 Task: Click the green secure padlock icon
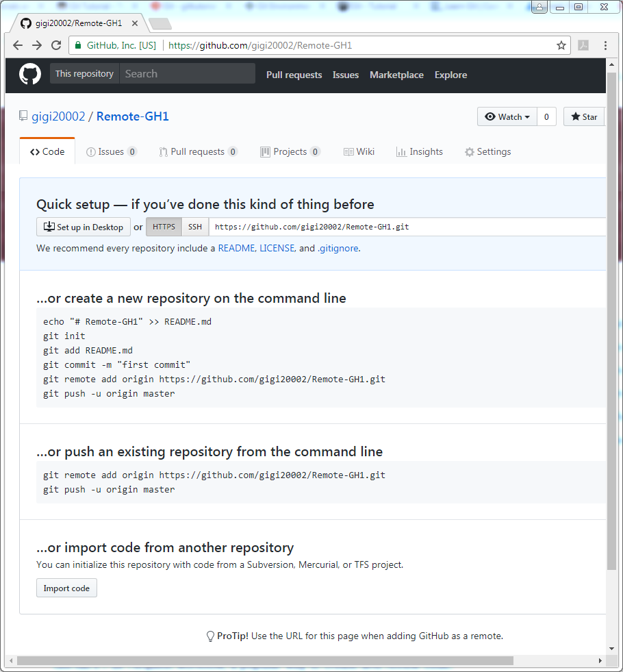tap(78, 45)
